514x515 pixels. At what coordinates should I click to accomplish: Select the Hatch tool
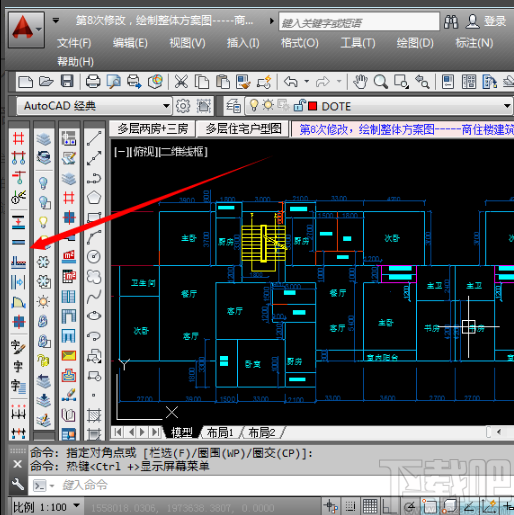click(94, 415)
